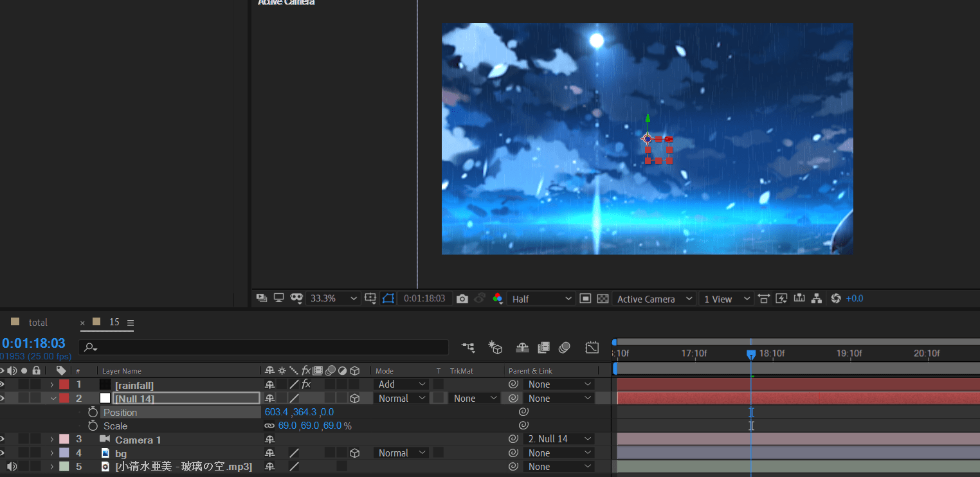Toggle the fast previews rectangle icon

pos(585,298)
